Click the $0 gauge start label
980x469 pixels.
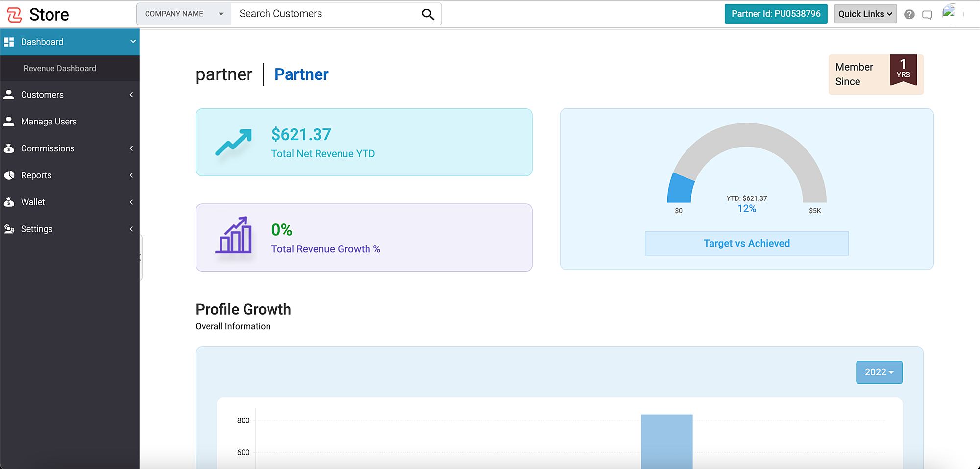pos(679,211)
